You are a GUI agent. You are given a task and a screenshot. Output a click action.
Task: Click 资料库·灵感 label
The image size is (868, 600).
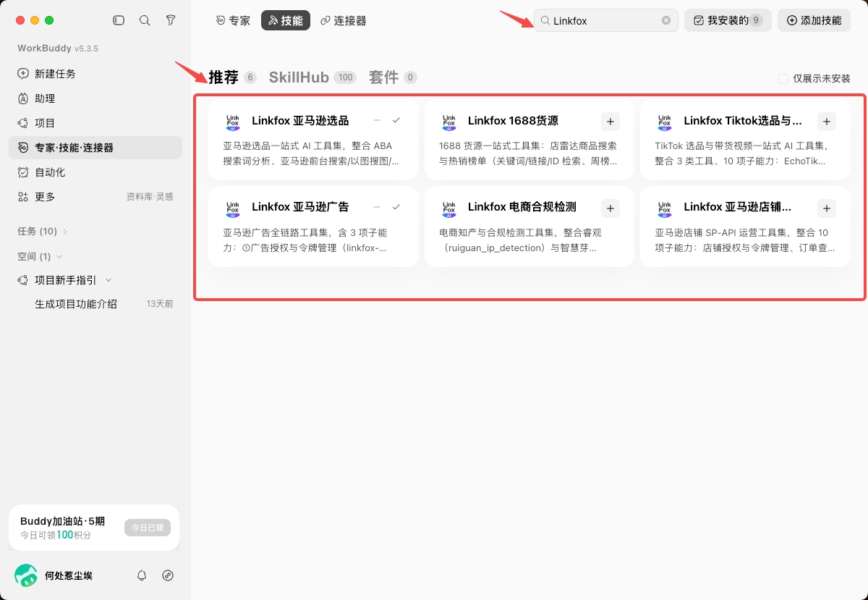click(150, 197)
